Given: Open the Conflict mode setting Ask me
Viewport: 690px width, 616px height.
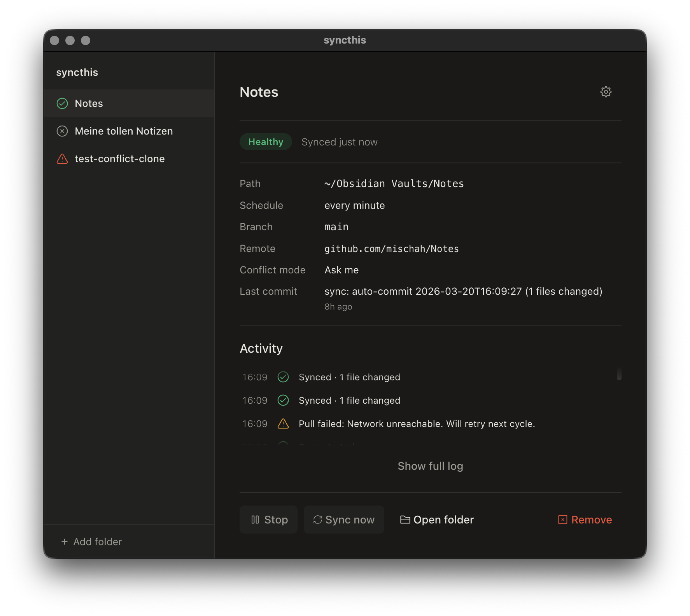Looking at the screenshot, I should 341,270.
